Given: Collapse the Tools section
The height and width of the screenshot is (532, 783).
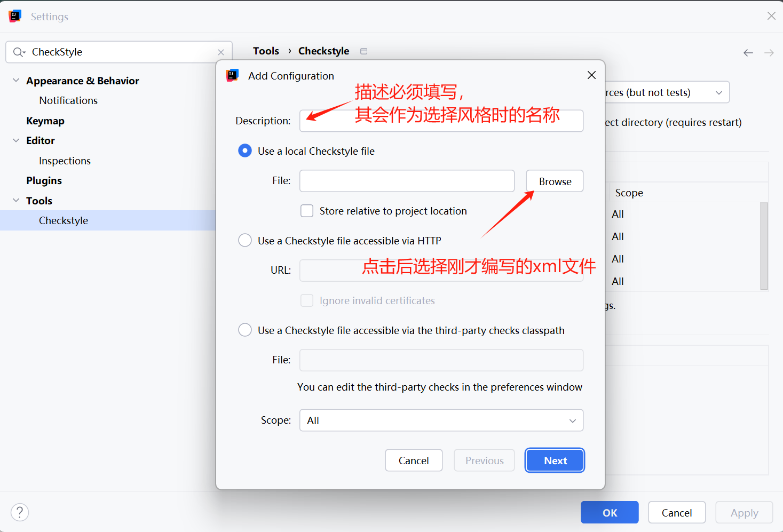Looking at the screenshot, I should point(16,201).
